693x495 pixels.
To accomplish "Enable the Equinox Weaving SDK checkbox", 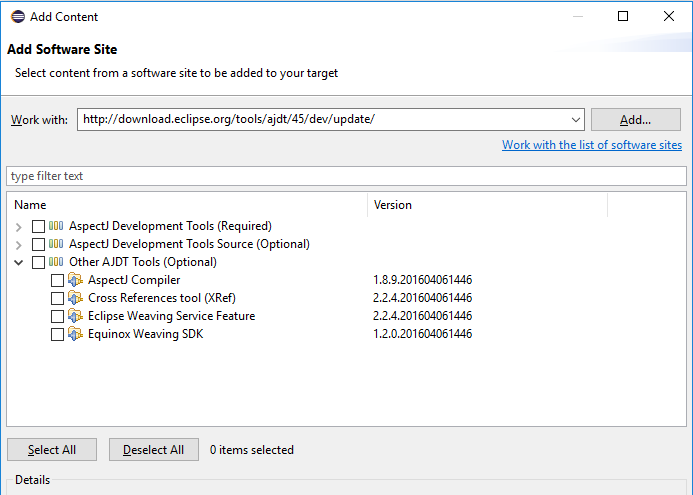I will click(57, 335).
